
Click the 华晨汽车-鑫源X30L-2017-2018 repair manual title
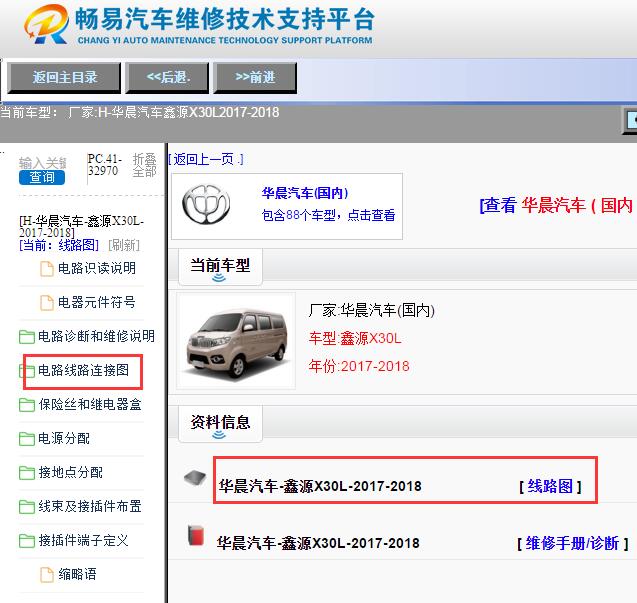point(318,543)
